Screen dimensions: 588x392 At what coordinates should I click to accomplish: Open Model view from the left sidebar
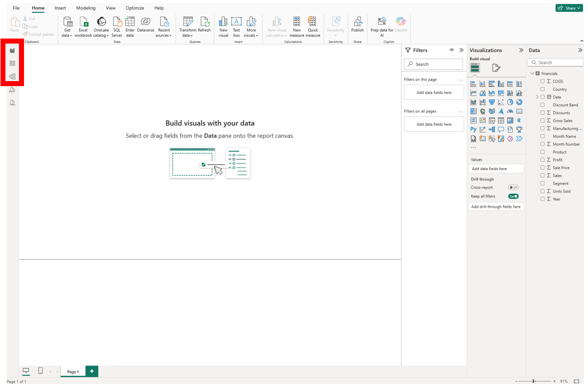point(12,77)
